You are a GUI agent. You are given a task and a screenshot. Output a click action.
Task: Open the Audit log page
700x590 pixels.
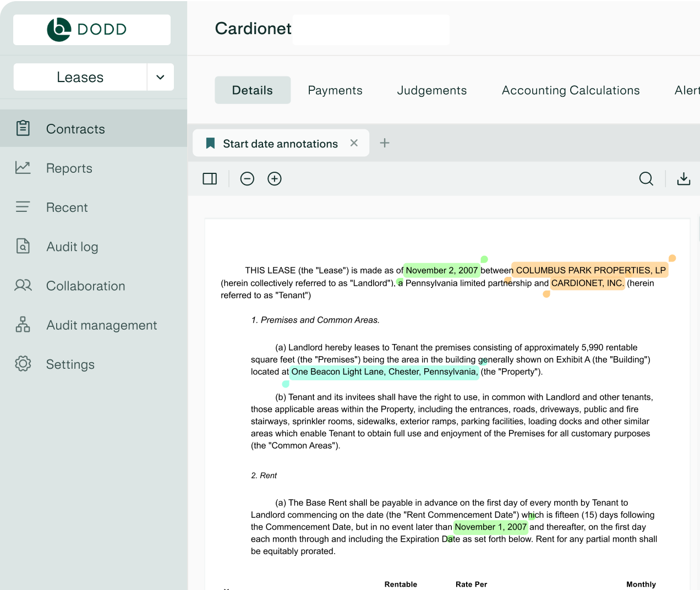click(72, 247)
